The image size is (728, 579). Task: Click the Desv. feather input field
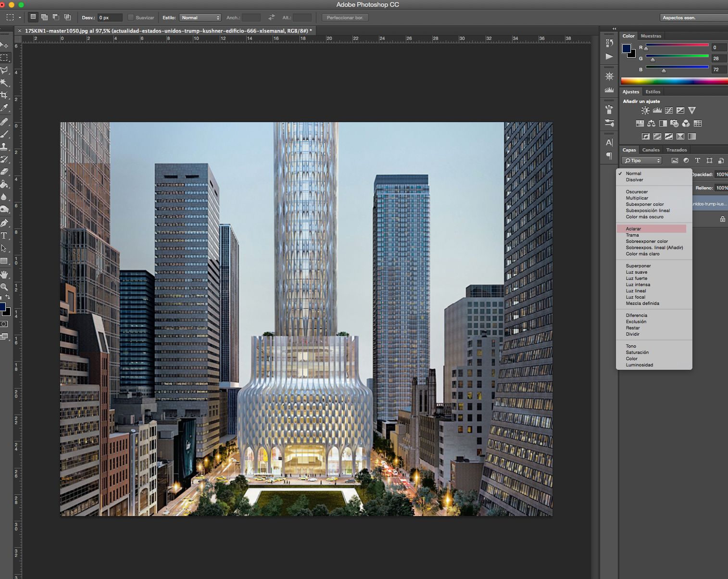[x=110, y=18]
